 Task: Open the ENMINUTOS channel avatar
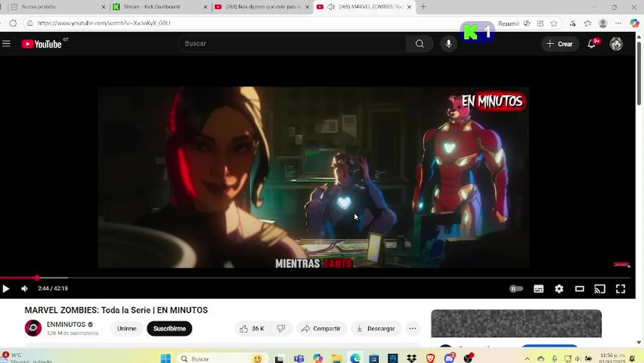(33, 328)
